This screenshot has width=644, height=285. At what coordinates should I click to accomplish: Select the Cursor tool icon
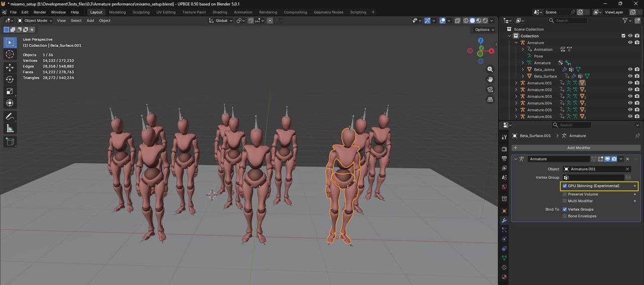(x=10, y=54)
